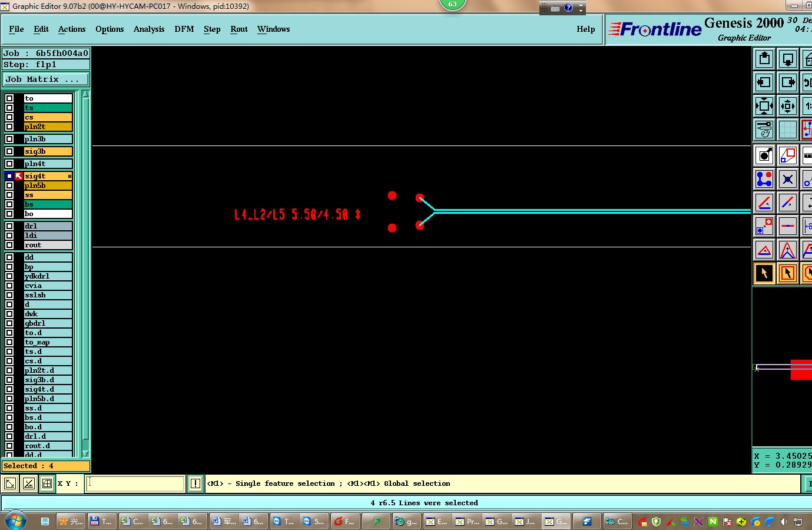Click the green N tray icon
Screen dimensions: 812x530
point(713,522)
